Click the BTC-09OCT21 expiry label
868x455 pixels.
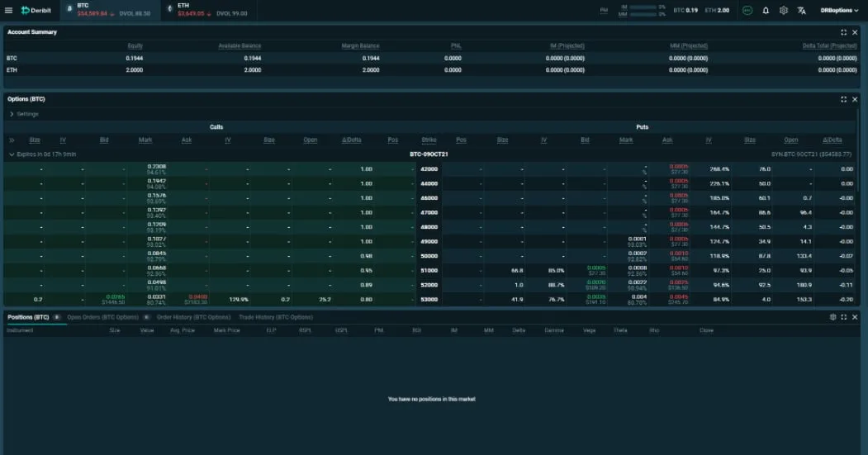(429, 154)
